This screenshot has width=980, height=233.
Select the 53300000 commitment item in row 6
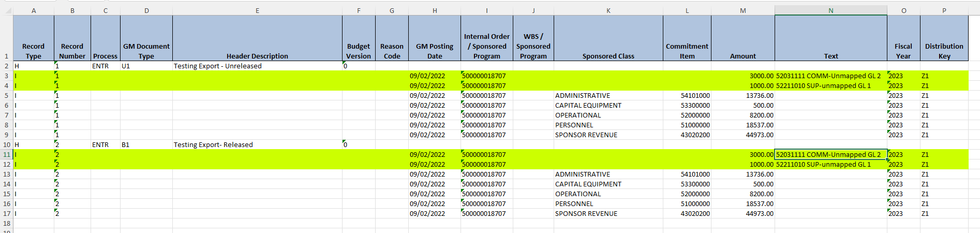pos(695,105)
